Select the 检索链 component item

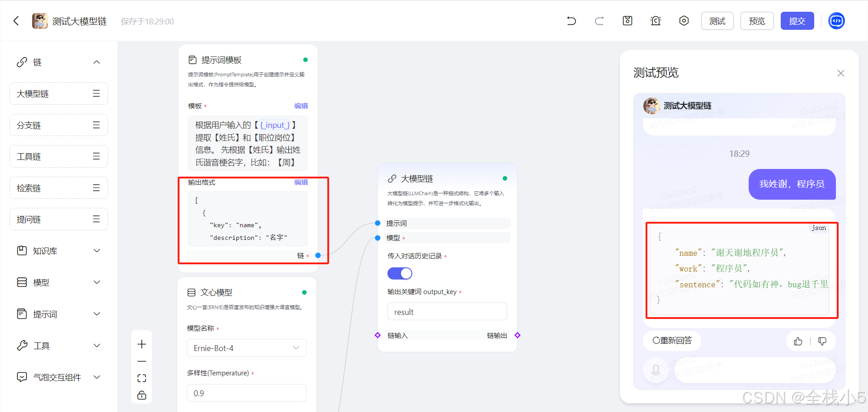coord(59,188)
